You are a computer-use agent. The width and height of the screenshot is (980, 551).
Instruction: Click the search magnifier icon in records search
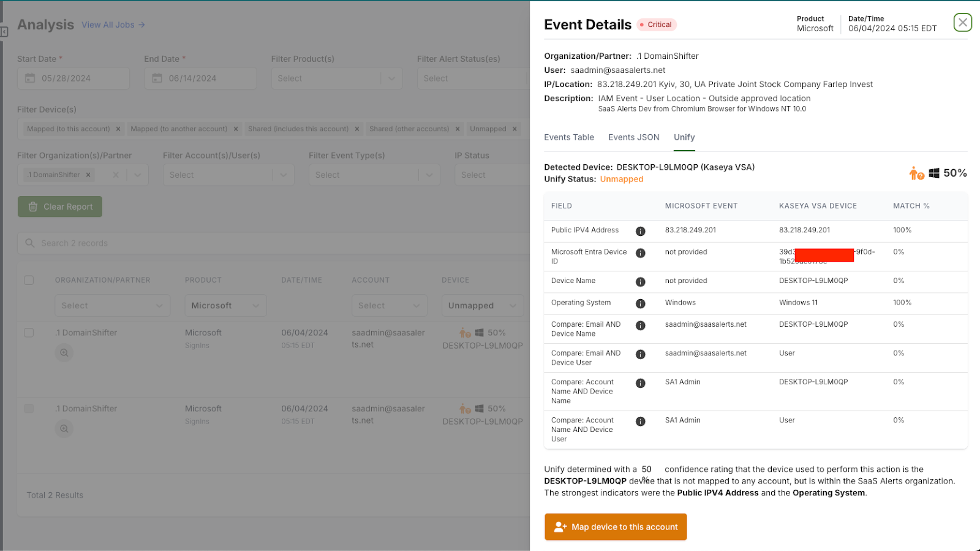29,243
